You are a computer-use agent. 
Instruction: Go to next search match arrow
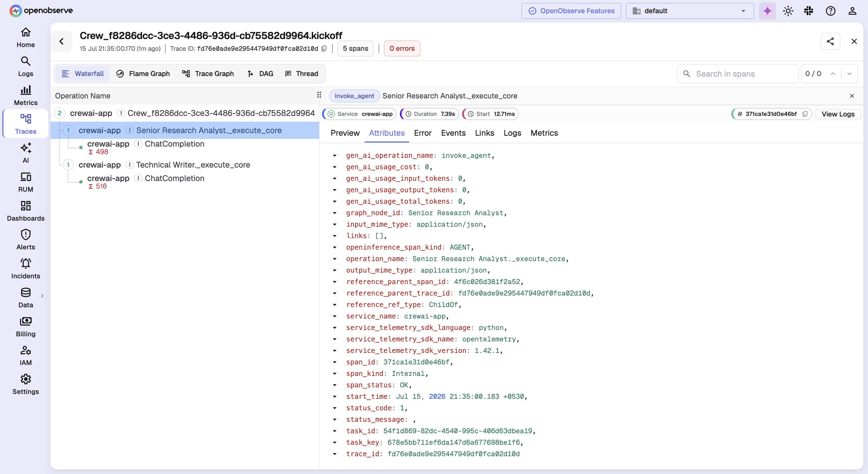pos(849,74)
